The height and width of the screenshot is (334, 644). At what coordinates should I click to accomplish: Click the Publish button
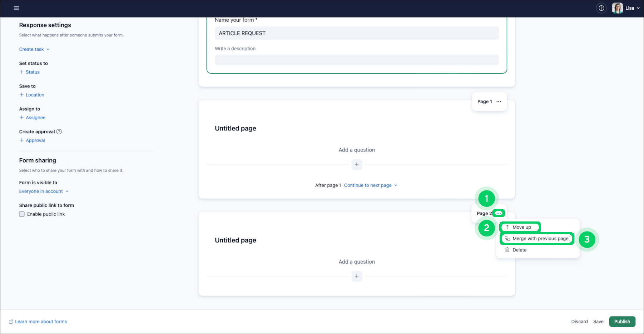pyautogui.click(x=622, y=321)
